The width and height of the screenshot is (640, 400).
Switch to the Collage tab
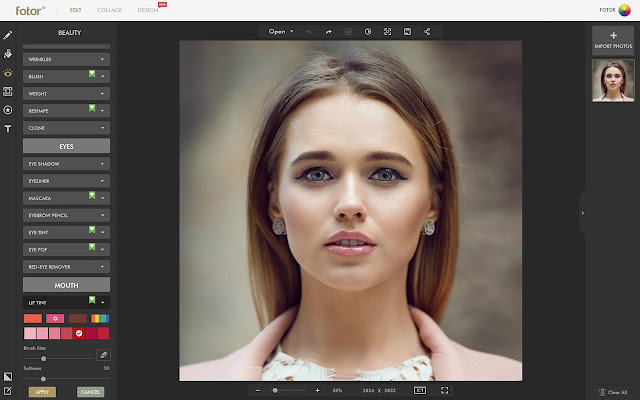click(109, 10)
